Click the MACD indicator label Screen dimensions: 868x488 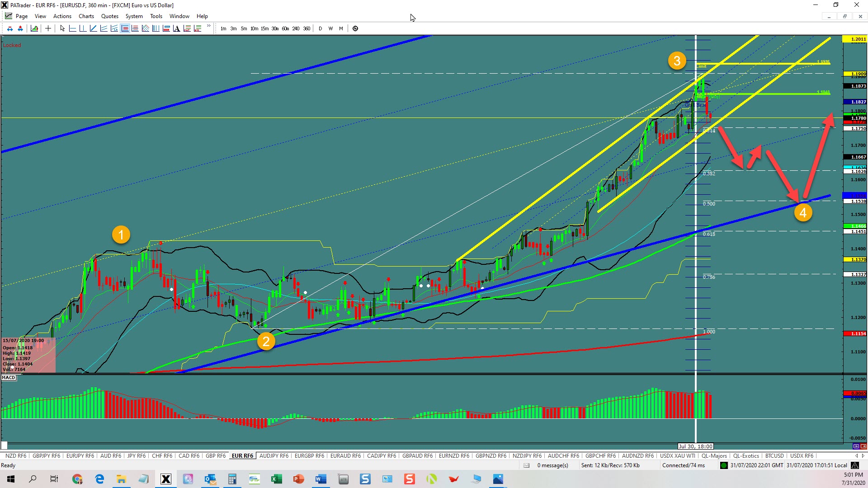9,378
